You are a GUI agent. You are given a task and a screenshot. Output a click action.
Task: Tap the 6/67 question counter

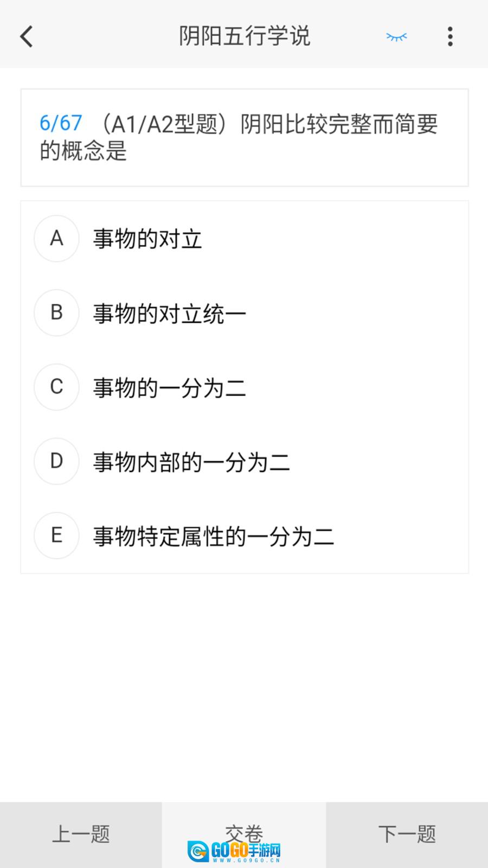pos(61,124)
